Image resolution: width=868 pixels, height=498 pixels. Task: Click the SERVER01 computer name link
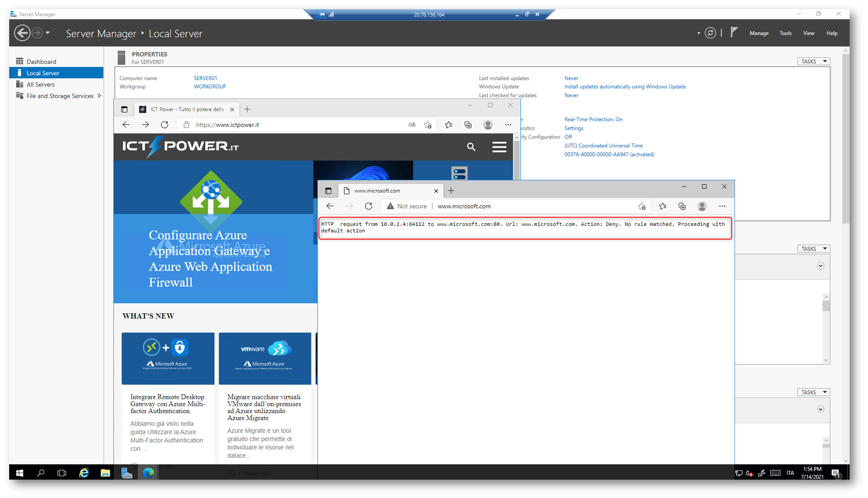(205, 78)
